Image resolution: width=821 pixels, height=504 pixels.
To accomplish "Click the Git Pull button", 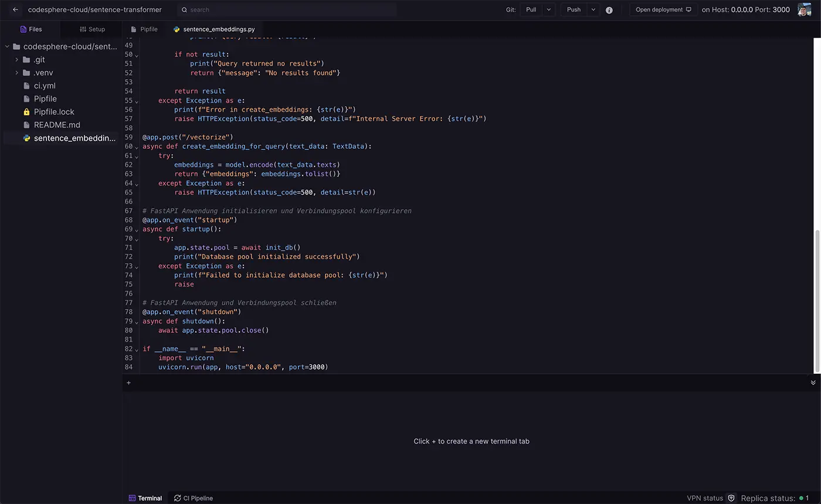I will tap(531, 10).
